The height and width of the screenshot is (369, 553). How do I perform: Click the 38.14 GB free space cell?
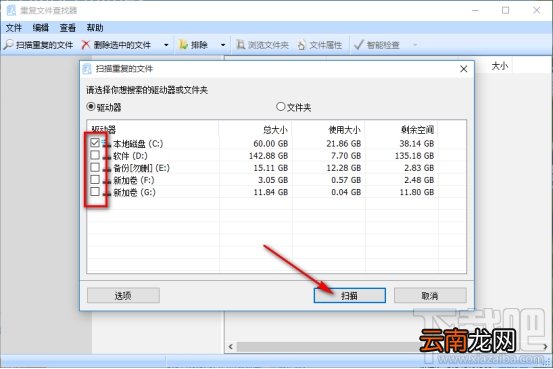[x=417, y=144]
